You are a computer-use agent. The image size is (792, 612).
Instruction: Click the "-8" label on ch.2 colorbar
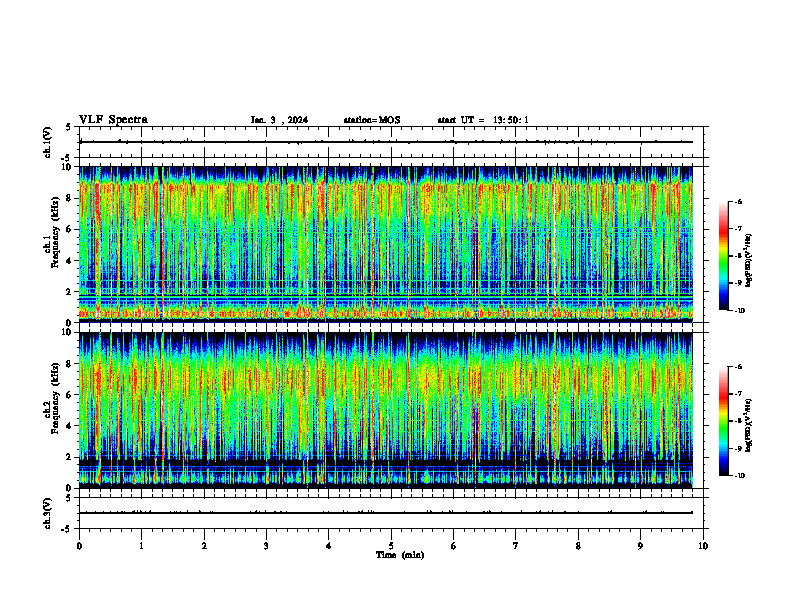(x=738, y=422)
